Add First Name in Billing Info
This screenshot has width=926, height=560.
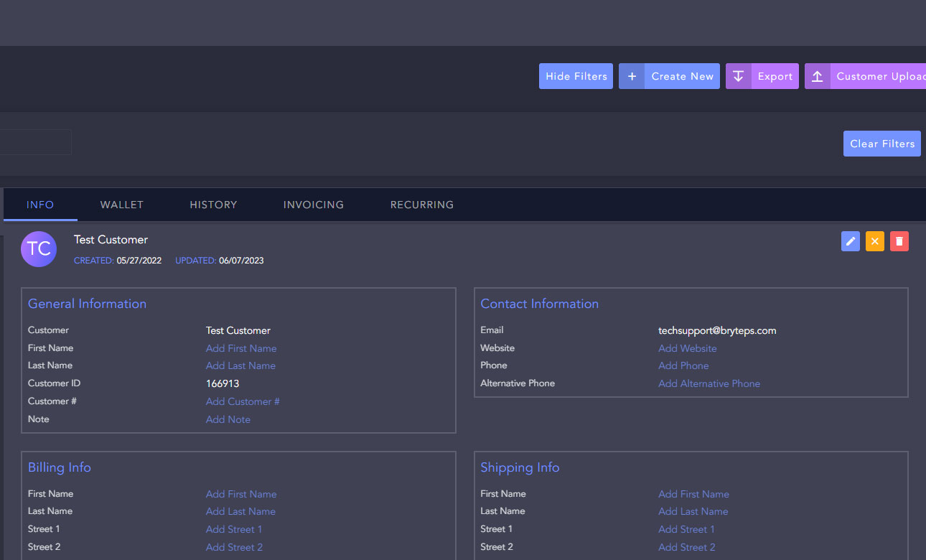tap(241, 494)
